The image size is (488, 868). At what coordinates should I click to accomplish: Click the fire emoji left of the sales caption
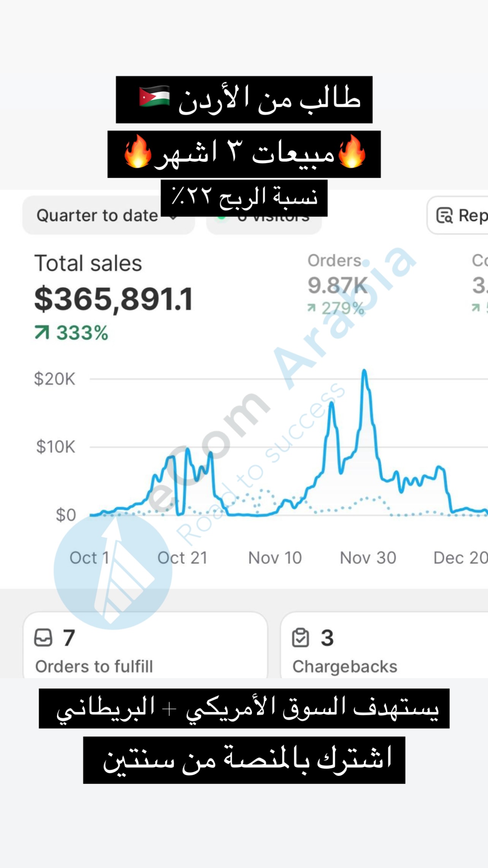click(138, 152)
